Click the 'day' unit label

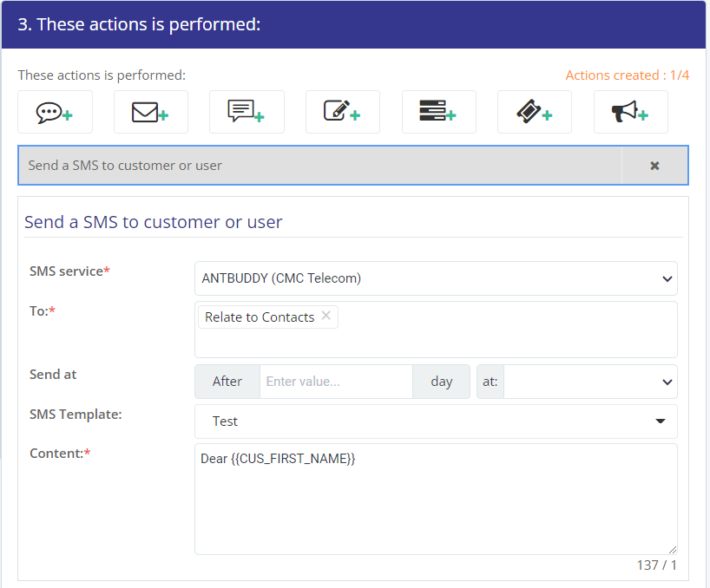point(442,382)
